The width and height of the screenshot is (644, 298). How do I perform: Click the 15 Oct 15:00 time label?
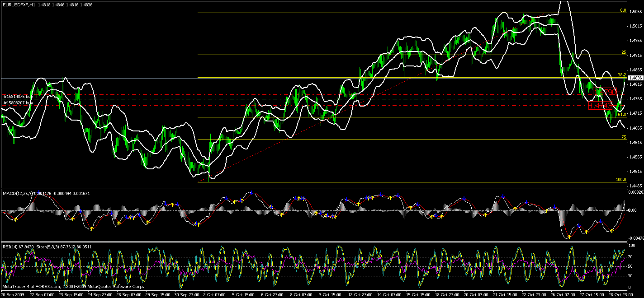pyautogui.click(x=419, y=294)
